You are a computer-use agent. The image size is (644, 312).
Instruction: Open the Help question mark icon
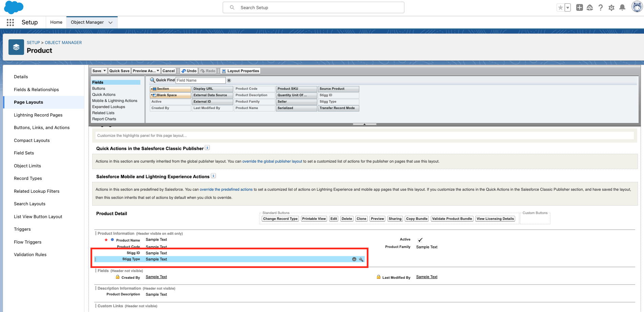(601, 7)
